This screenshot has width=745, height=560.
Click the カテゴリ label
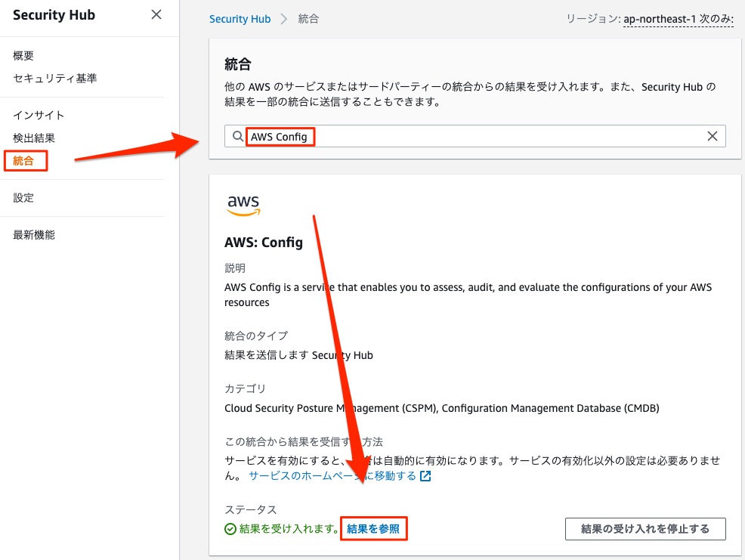pos(245,389)
